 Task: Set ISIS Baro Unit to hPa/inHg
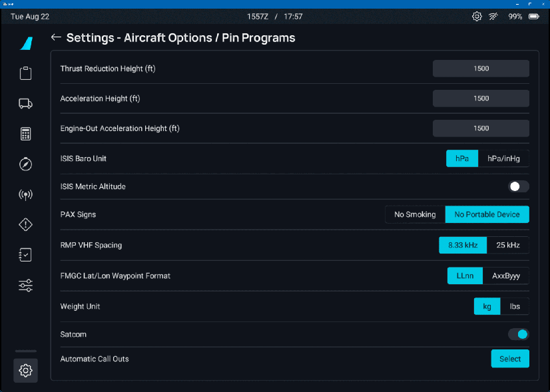coord(503,158)
